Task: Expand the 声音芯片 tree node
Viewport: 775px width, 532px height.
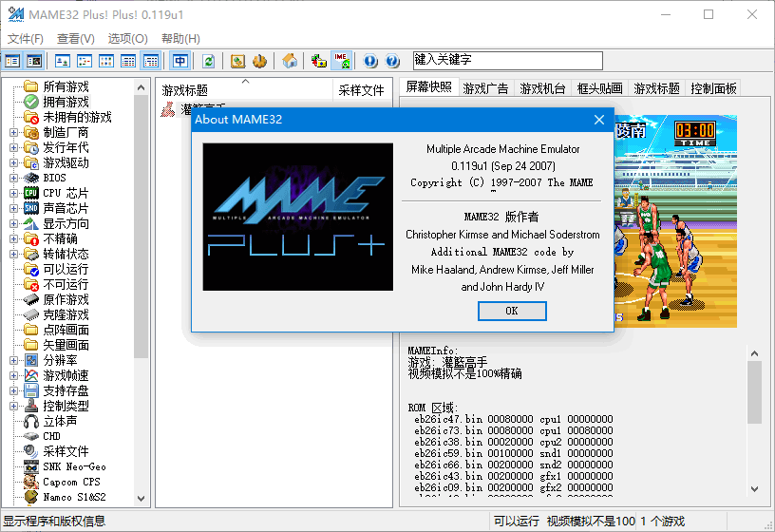Action: click(x=14, y=209)
